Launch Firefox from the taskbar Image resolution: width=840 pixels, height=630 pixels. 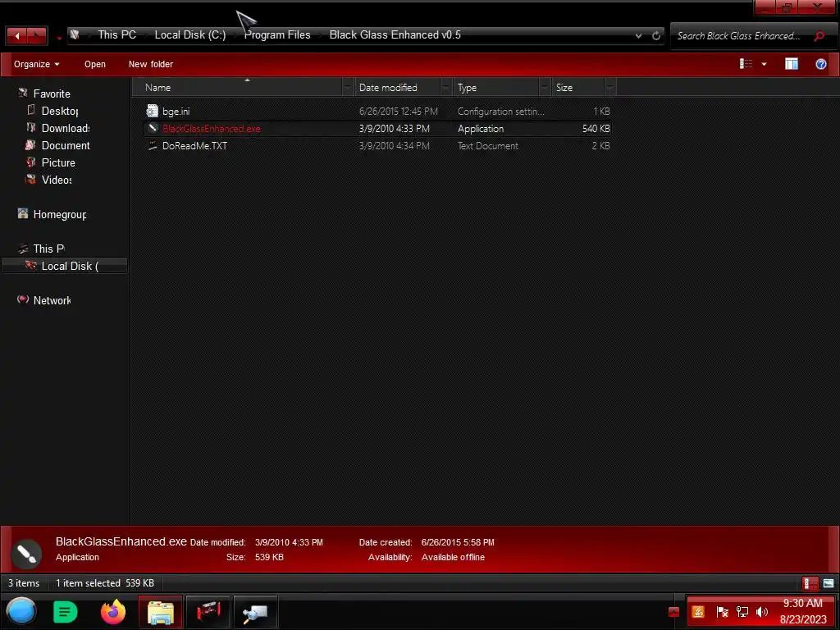coord(113,612)
